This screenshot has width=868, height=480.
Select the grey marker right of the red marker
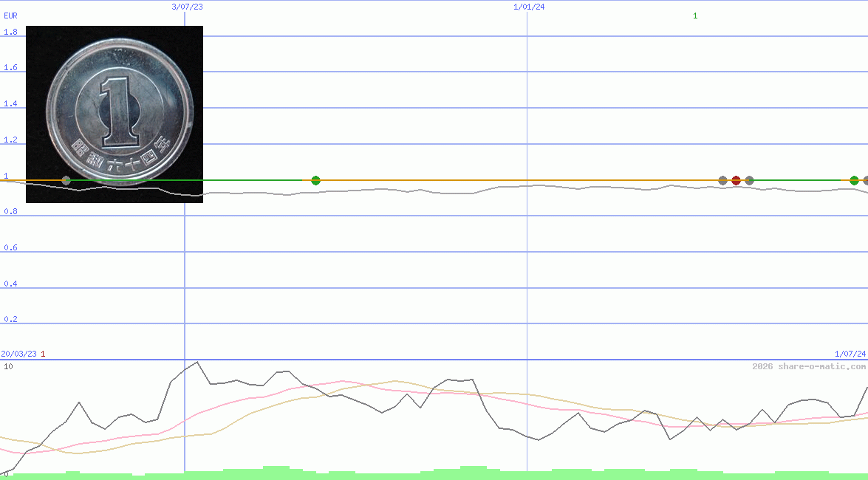(748, 179)
